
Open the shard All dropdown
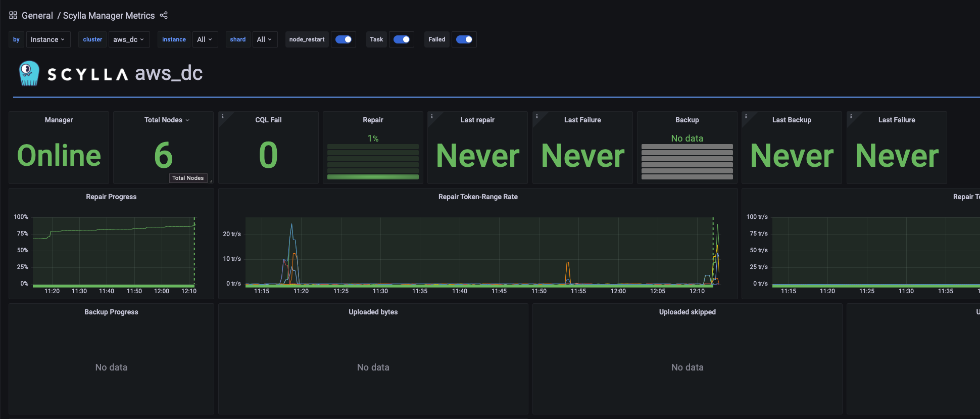[x=264, y=39]
